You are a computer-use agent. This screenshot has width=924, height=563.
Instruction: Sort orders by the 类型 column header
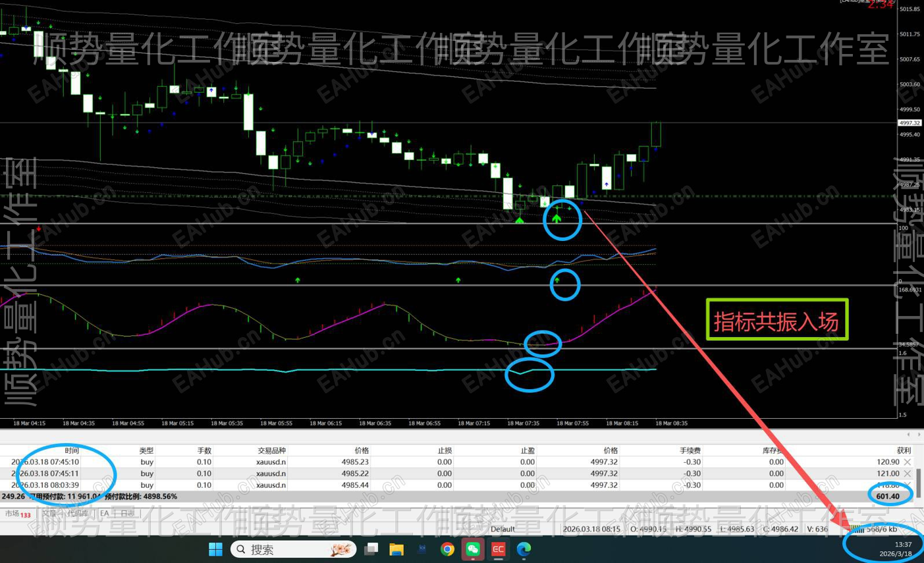pos(146,450)
